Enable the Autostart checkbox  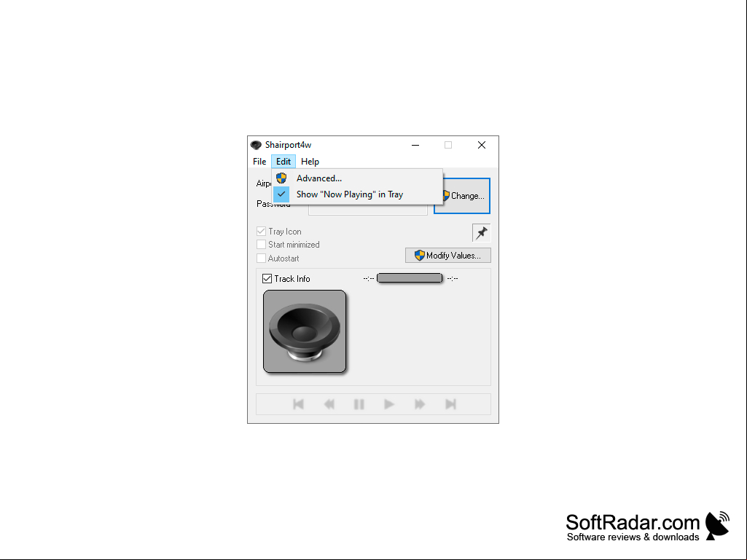tap(261, 258)
